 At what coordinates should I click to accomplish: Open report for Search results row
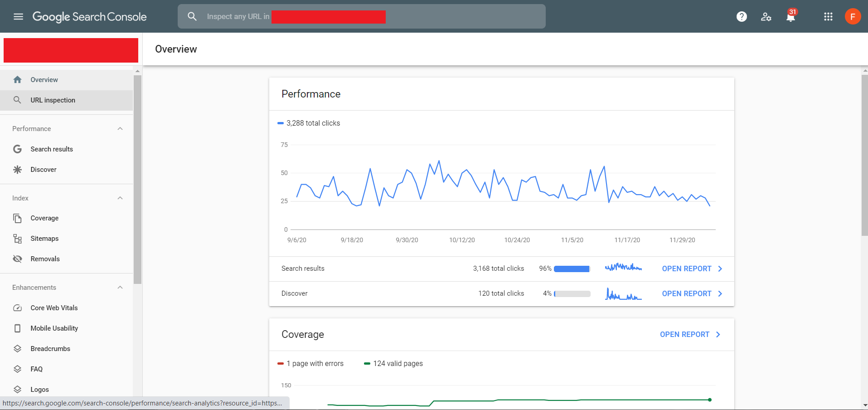tap(692, 268)
